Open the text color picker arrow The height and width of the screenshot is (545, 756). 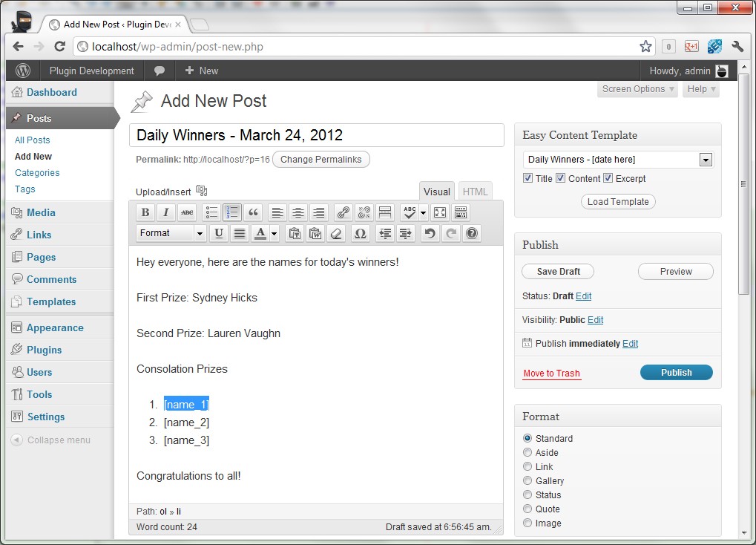(274, 233)
